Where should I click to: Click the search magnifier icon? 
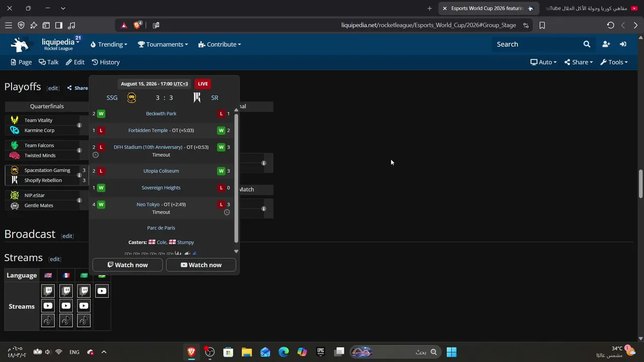point(587,44)
